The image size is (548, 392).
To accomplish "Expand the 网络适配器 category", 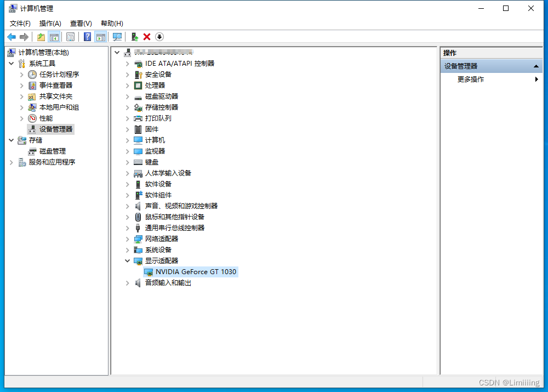I will (127, 238).
